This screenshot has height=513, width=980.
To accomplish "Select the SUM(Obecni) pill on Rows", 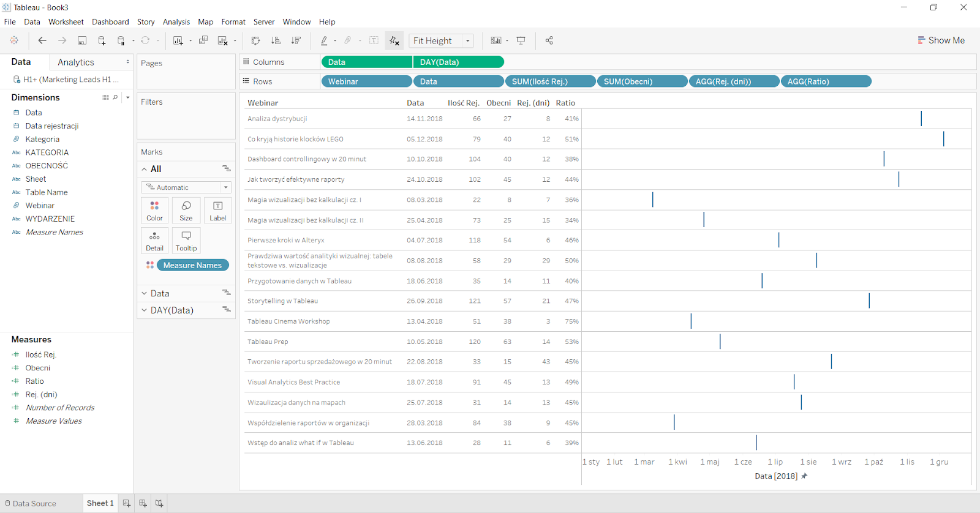I will 641,81.
